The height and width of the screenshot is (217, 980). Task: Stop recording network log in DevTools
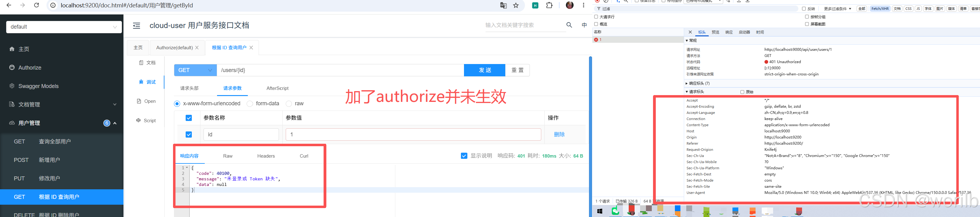click(597, 1)
